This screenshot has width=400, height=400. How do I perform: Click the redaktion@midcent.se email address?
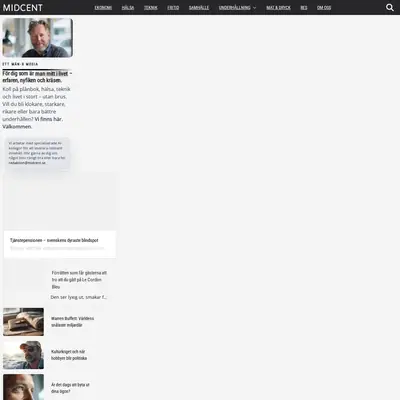click(x=27, y=163)
